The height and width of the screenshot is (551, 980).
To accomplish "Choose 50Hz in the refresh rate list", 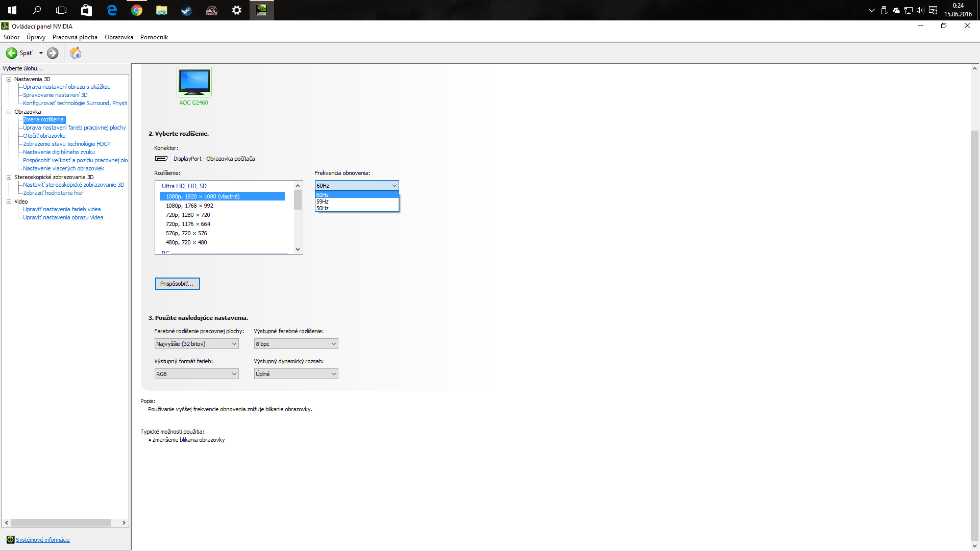I will (x=357, y=208).
